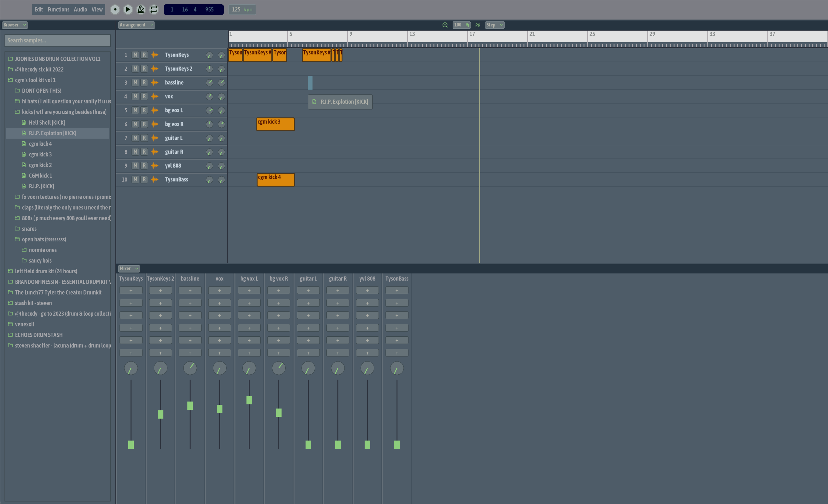Mute the TysonKeys track

point(135,55)
